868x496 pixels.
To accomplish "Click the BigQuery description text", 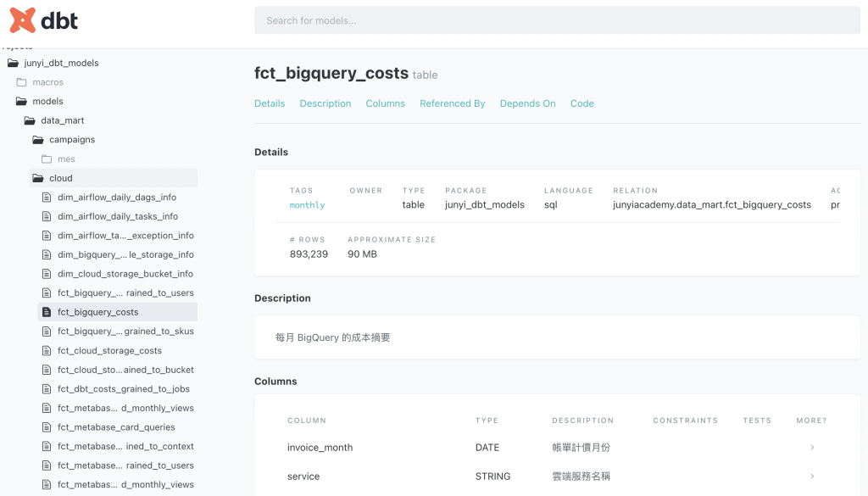I will tap(332, 337).
